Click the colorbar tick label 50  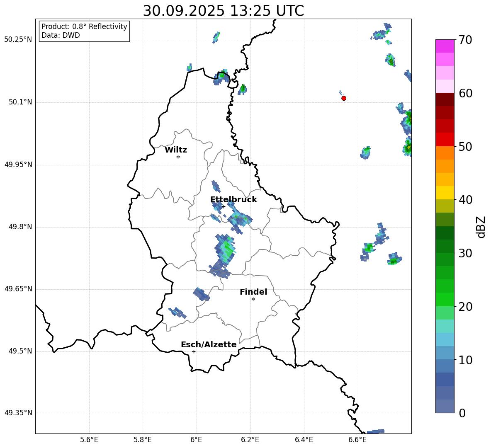coord(465,146)
